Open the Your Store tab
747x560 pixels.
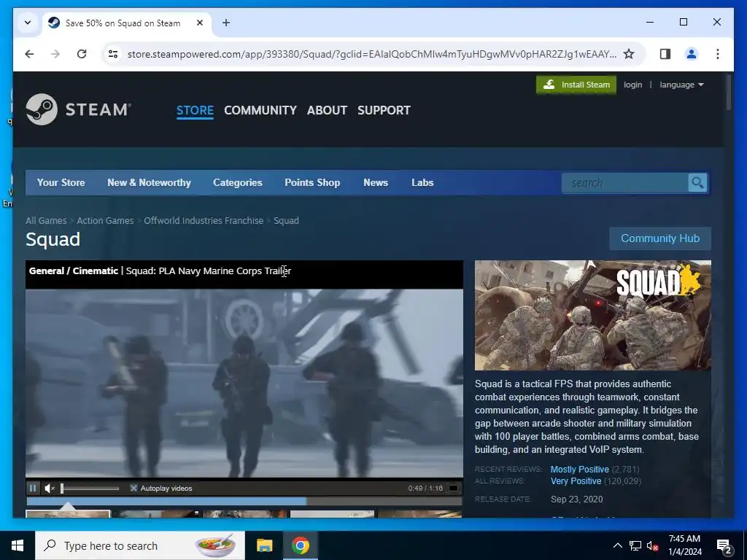61,183
